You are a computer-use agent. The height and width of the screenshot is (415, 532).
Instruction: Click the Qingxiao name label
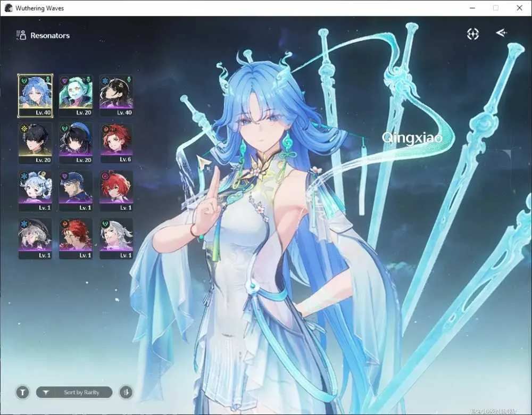pos(412,138)
